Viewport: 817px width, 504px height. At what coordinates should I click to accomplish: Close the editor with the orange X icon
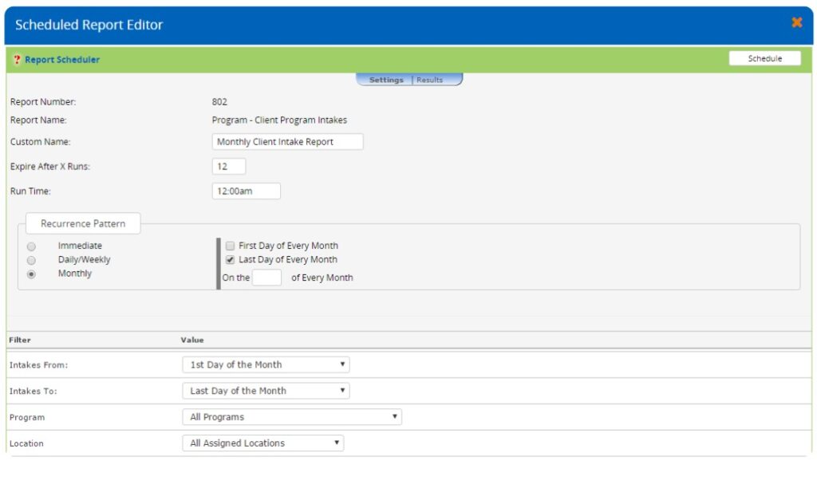coord(796,23)
